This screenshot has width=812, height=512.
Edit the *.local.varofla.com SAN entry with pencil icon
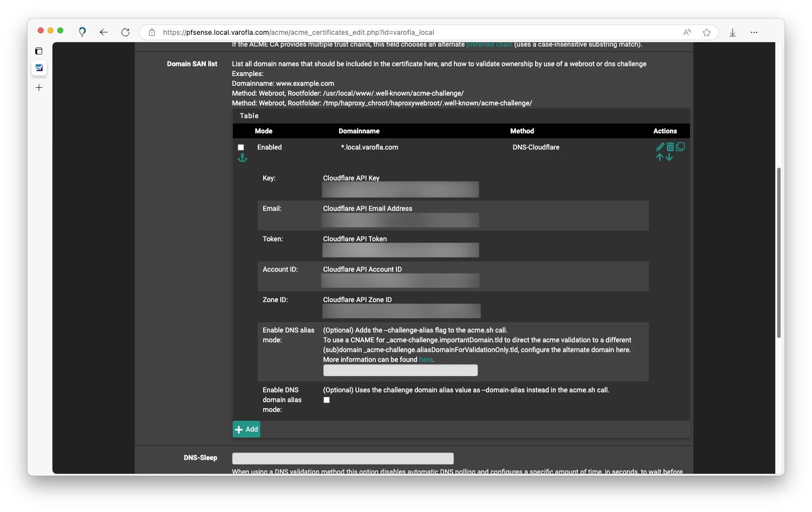tap(660, 147)
